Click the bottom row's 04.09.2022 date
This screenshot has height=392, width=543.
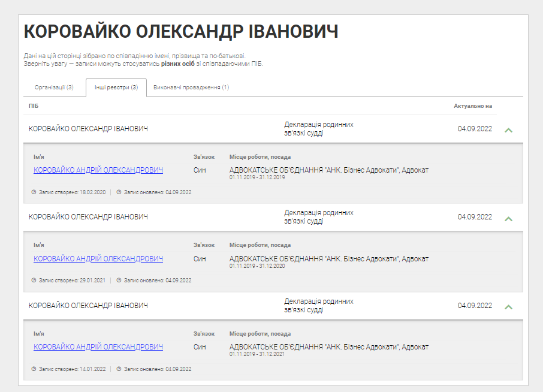(475, 306)
